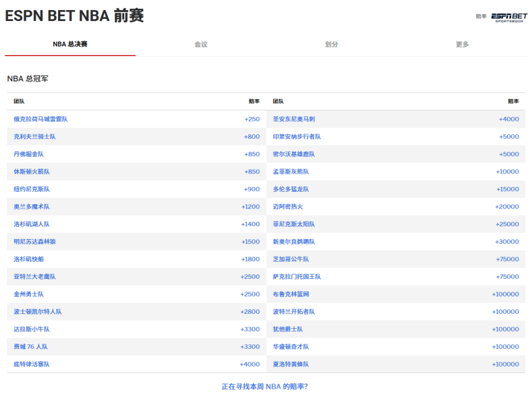Viewport: 532px width, 397px height.
Task: Click the 新奥尔良鹈鹕队 team link
Action: click(x=294, y=241)
